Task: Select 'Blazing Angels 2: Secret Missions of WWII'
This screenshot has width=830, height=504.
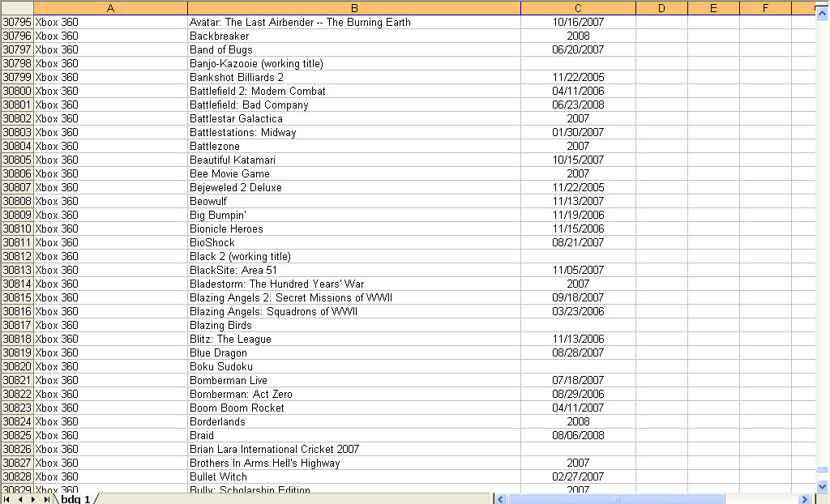Action: click(354, 297)
